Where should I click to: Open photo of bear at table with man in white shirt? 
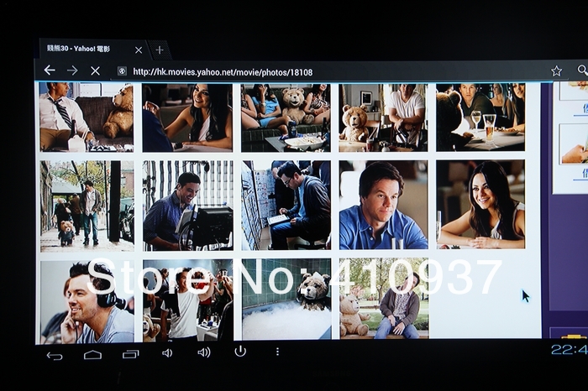pos(383,117)
